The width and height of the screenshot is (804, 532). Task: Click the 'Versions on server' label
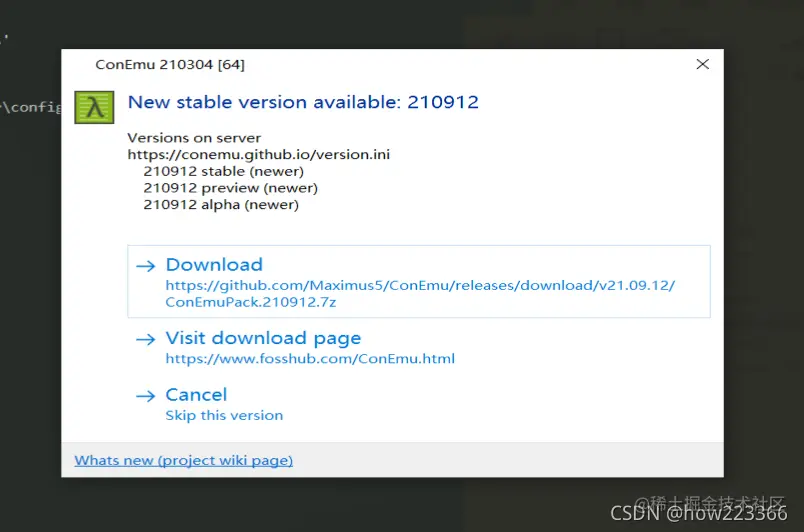tap(194, 138)
